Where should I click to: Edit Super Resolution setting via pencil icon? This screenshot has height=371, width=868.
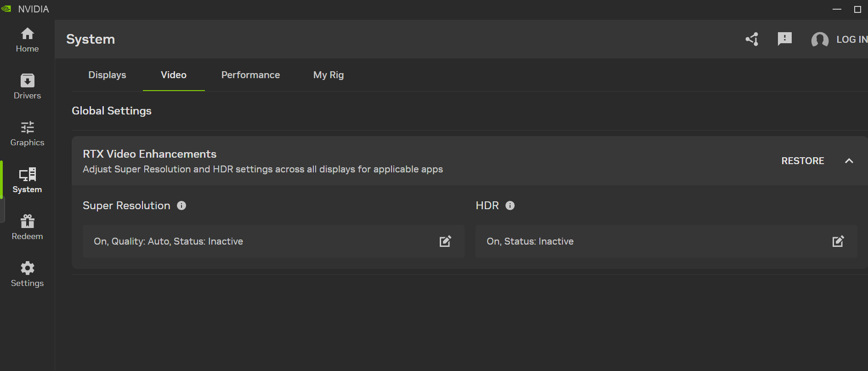[445, 241]
